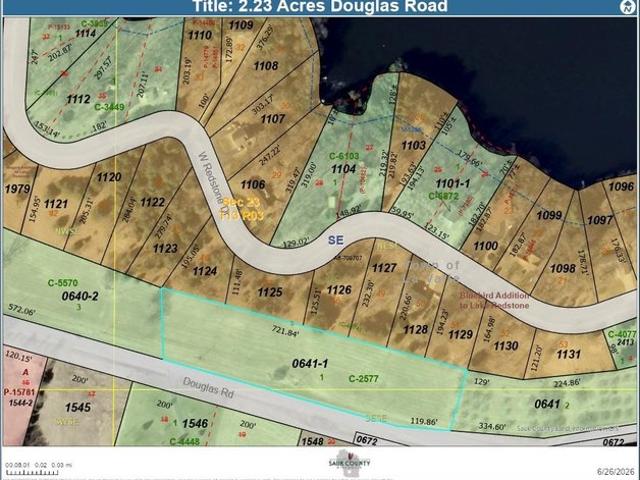Click survey label C-5570
This screenshot has height=480, width=640.
62,282
